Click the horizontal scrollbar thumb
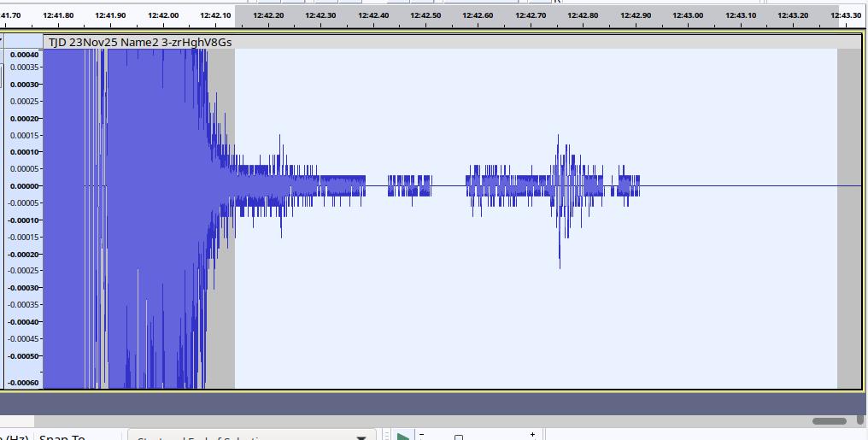868x440 pixels. pos(829,421)
